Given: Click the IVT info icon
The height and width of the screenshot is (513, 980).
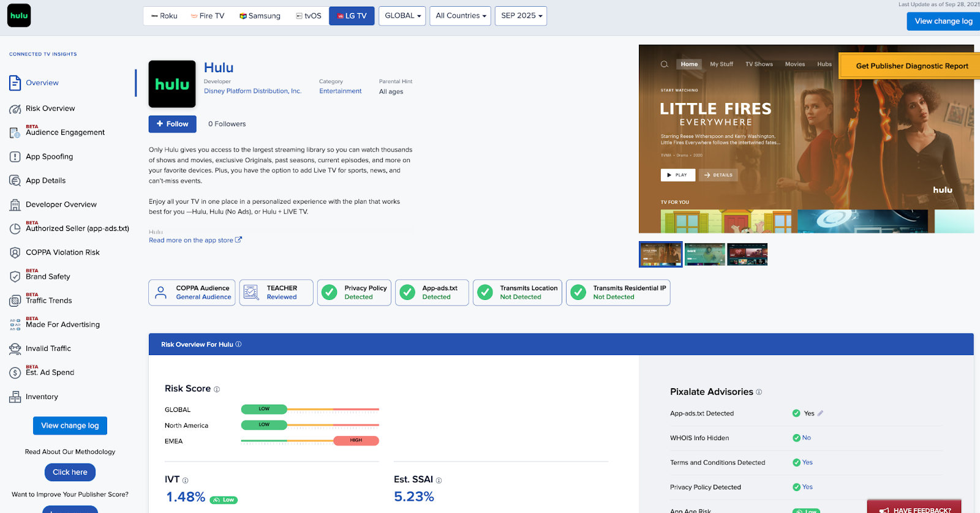Looking at the screenshot, I should point(186,481).
